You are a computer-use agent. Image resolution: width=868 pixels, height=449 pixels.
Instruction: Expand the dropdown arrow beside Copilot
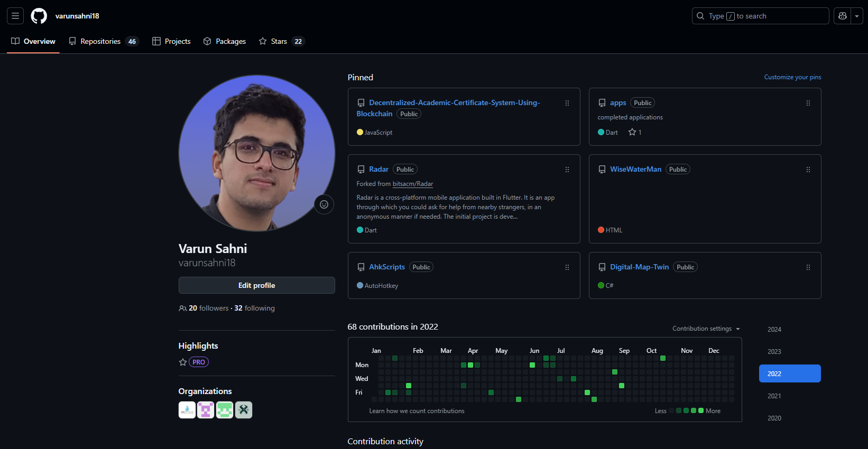(857, 16)
